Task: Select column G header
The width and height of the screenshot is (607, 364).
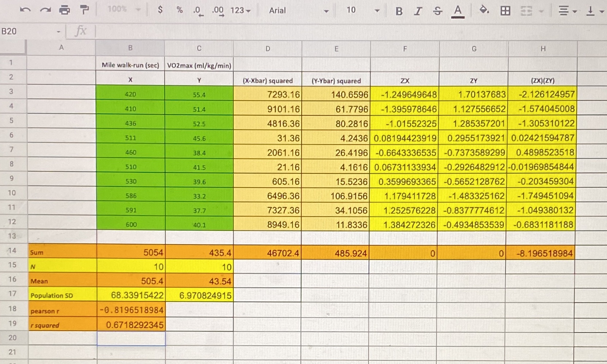Action: pyautogui.click(x=474, y=49)
